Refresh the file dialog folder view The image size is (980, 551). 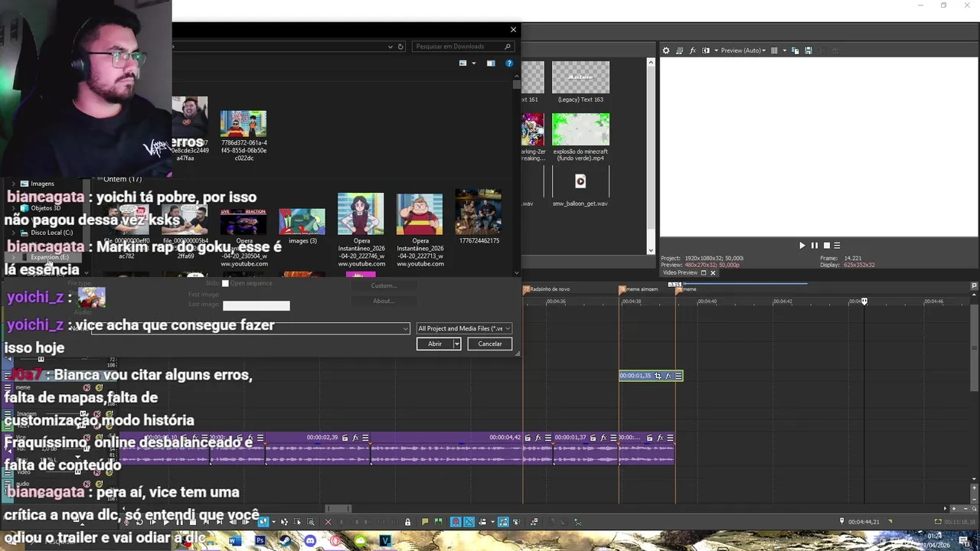point(400,47)
